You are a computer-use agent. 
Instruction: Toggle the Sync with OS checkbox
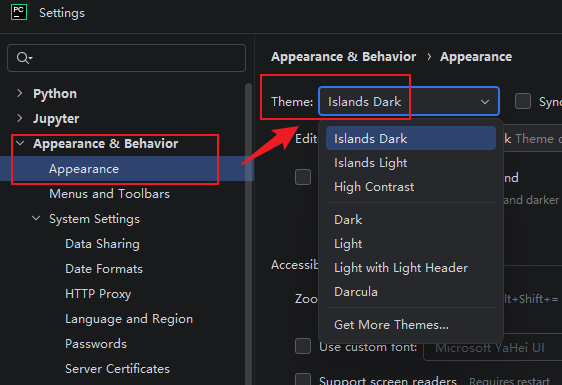pyautogui.click(x=523, y=101)
